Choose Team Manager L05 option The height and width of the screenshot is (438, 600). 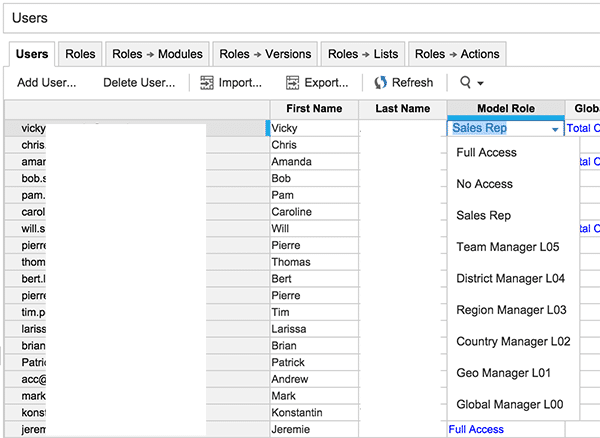coord(507,247)
